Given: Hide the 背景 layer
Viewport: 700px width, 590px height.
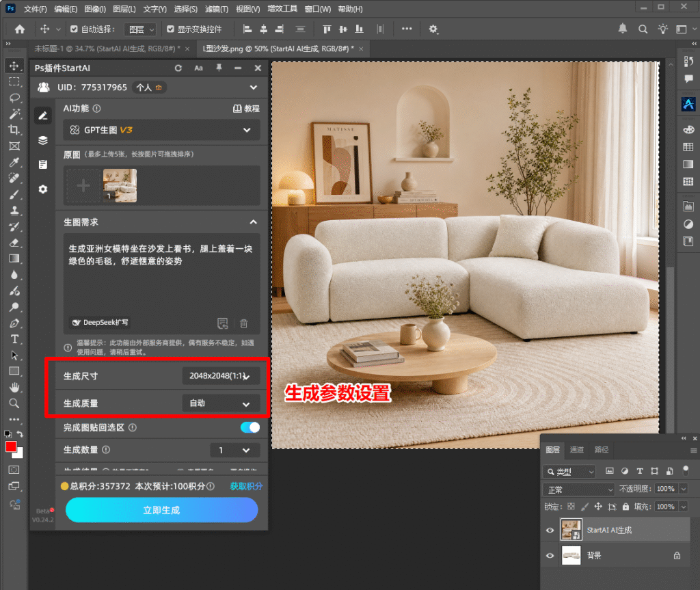Looking at the screenshot, I should coord(550,556).
